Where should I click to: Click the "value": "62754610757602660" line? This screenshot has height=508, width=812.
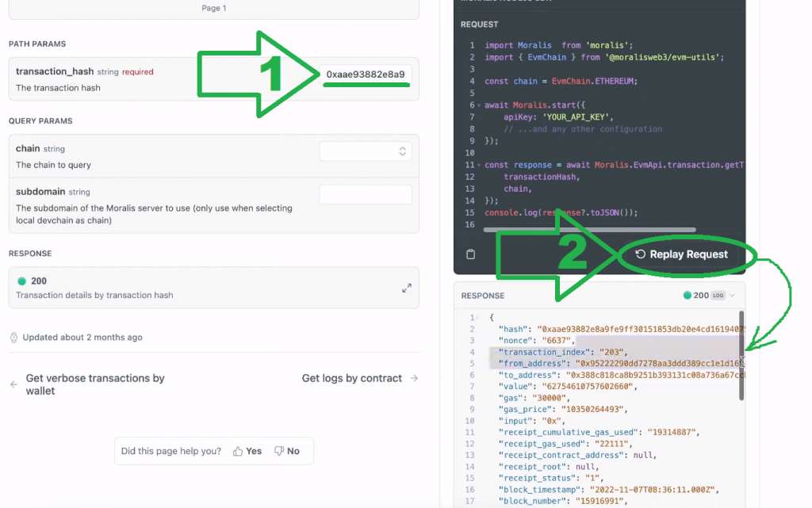coord(568,387)
